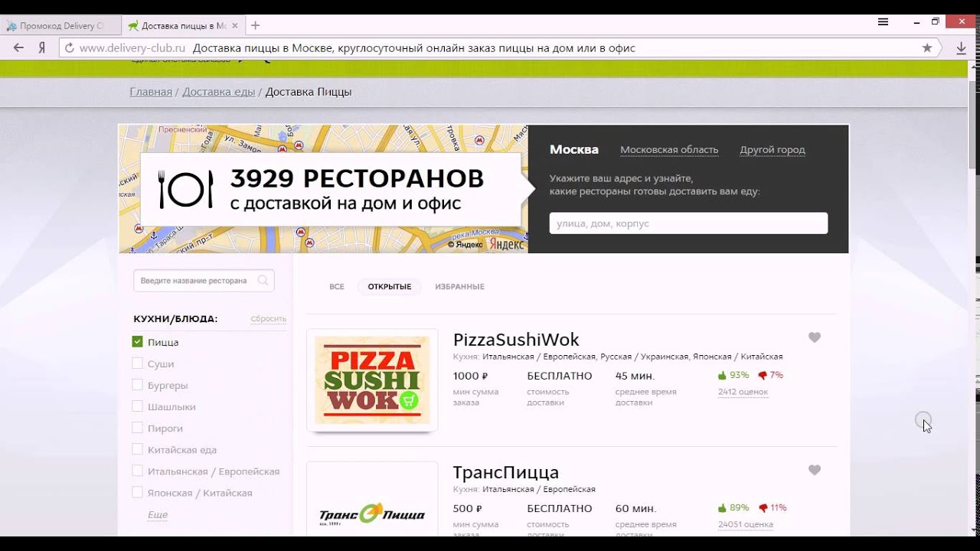Switch to 'Промокод Delivery Club' browser tab
Screen dimensions: 980x551
pyautogui.click(x=61, y=25)
